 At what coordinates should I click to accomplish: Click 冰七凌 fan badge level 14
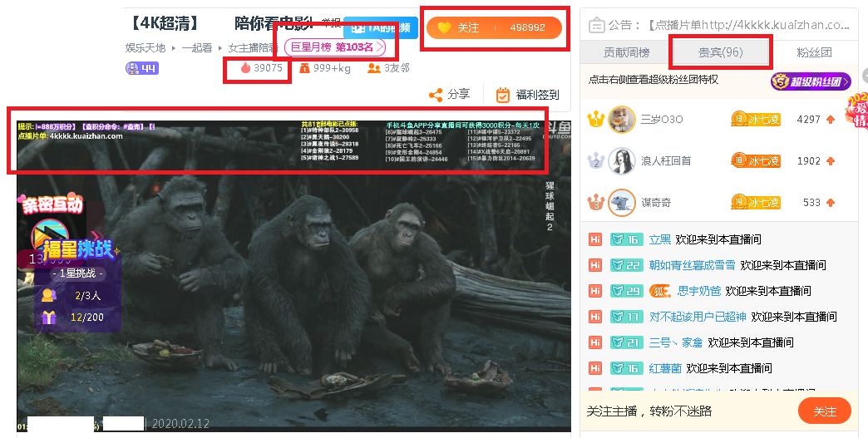(x=756, y=203)
